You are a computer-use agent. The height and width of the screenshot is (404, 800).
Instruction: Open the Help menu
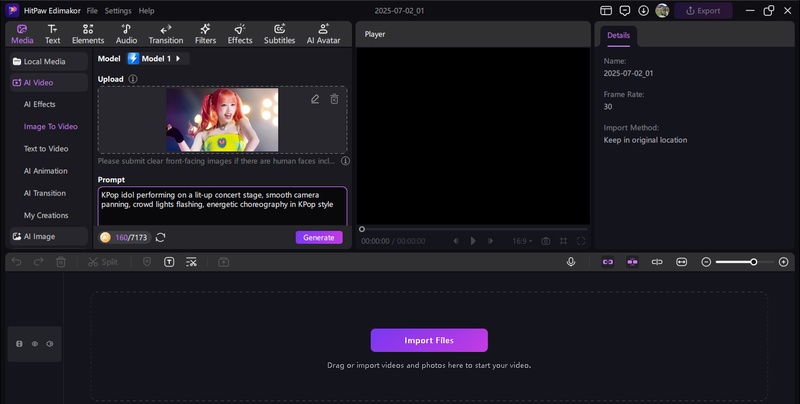tap(146, 11)
